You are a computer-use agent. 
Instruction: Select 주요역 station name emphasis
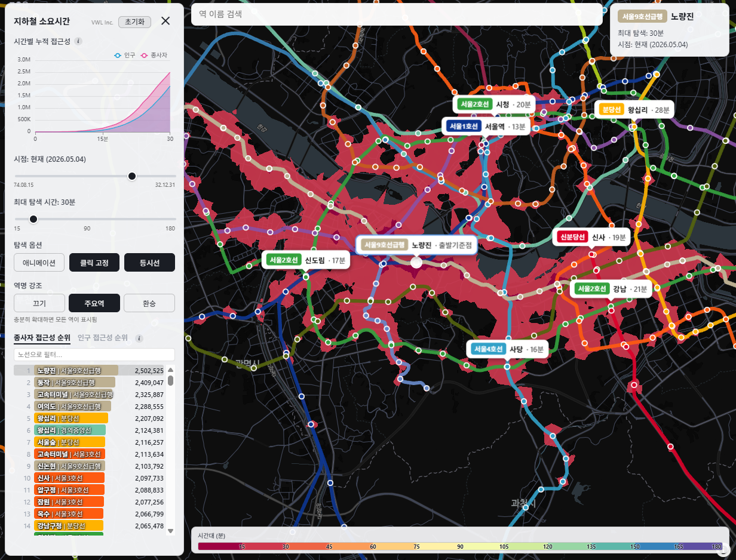pyautogui.click(x=94, y=303)
